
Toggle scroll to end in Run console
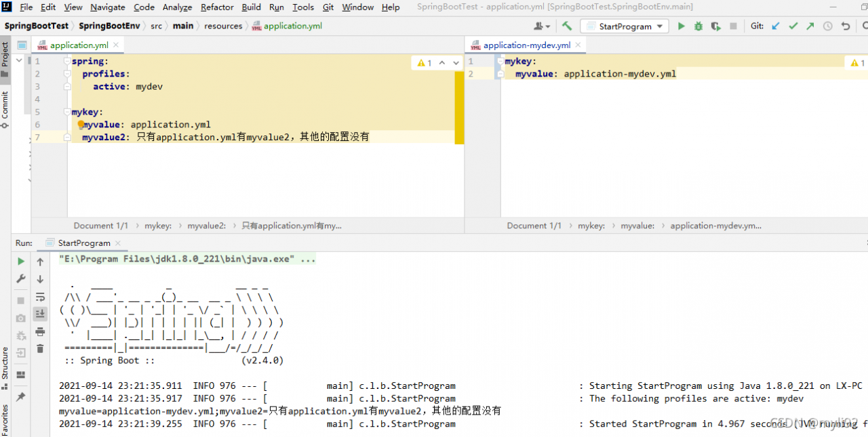[40, 314]
